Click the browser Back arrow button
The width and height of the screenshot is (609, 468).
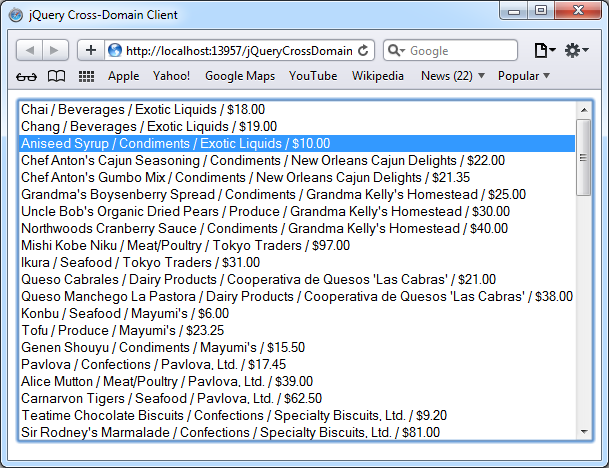[30, 50]
